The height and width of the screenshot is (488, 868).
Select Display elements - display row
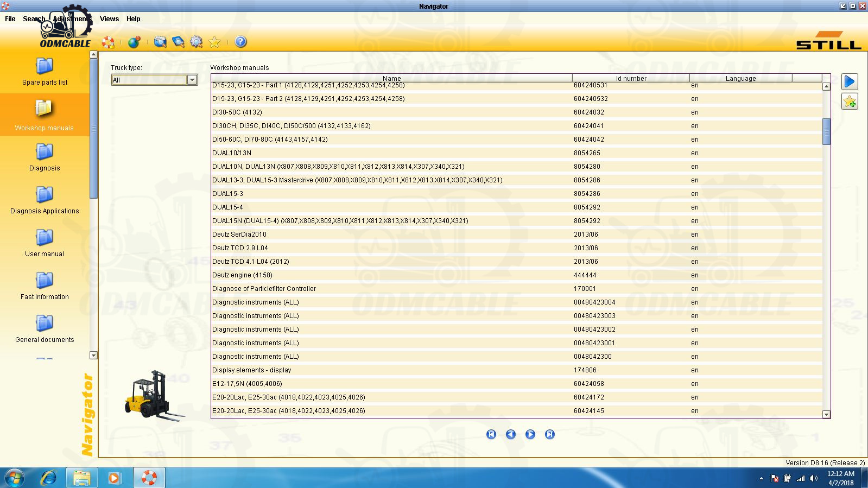517,370
